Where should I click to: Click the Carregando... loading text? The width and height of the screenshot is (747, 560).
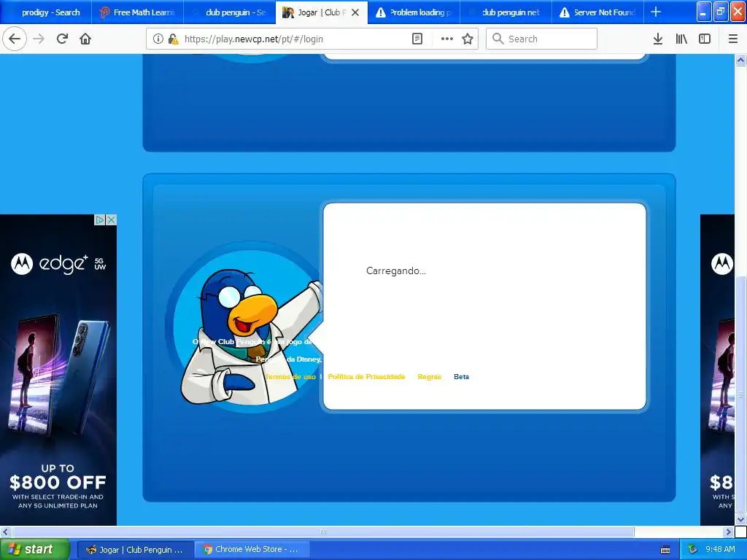click(396, 271)
